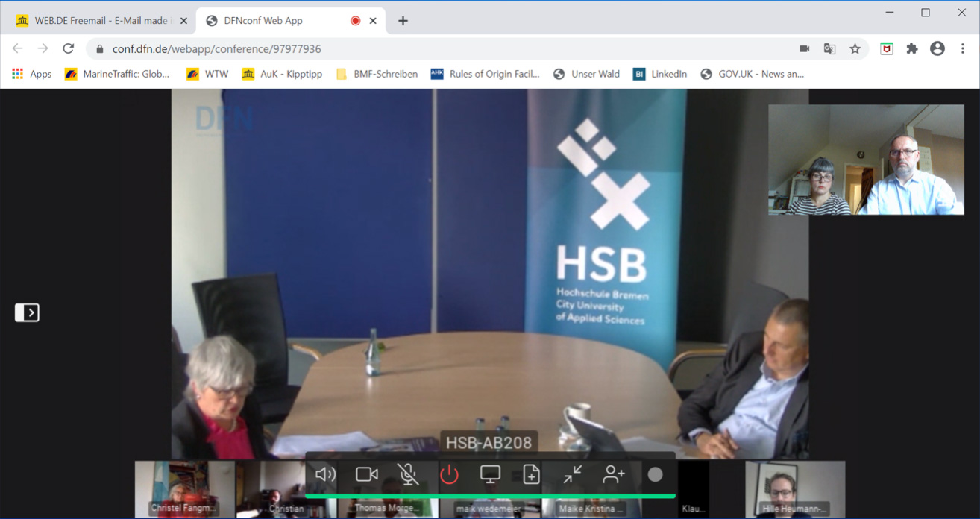The width and height of the screenshot is (980, 519).
Task: Click the grey circle record indicator
Action: (655, 474)
